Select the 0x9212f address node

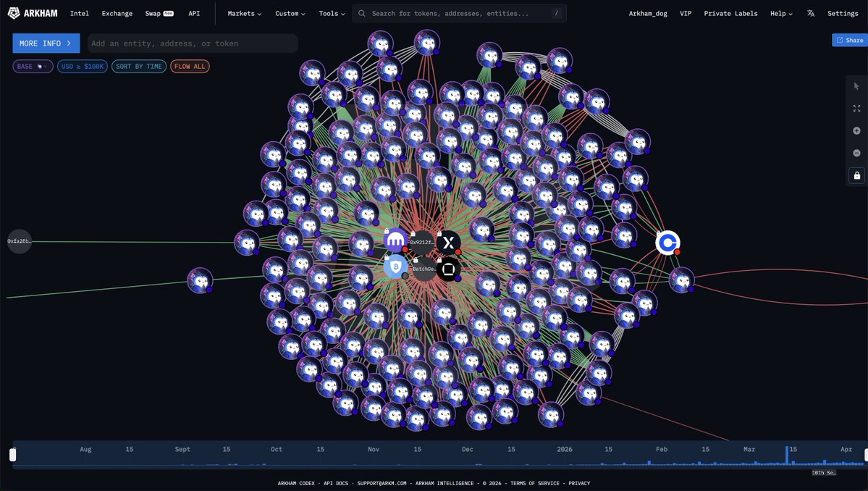coord(422,243)
